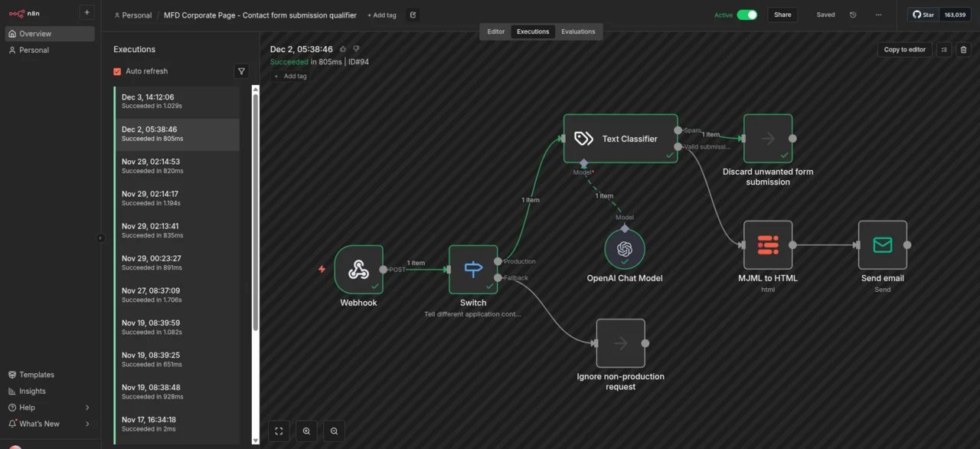
Task: Expand the What's New sidebar section
Action: (x=38, y=424)
